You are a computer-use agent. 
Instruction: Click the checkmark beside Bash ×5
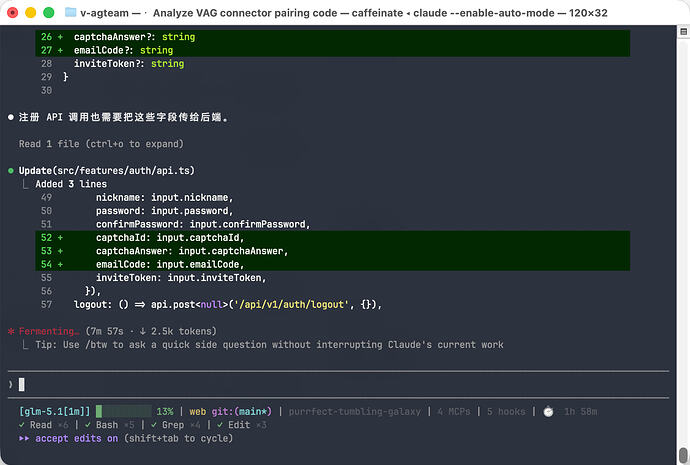[88, 425]
